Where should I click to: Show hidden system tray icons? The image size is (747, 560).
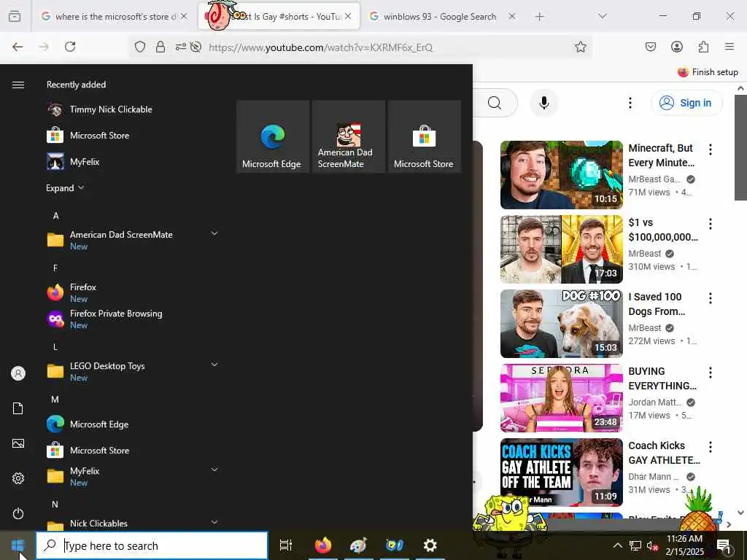tap(617, 545)
